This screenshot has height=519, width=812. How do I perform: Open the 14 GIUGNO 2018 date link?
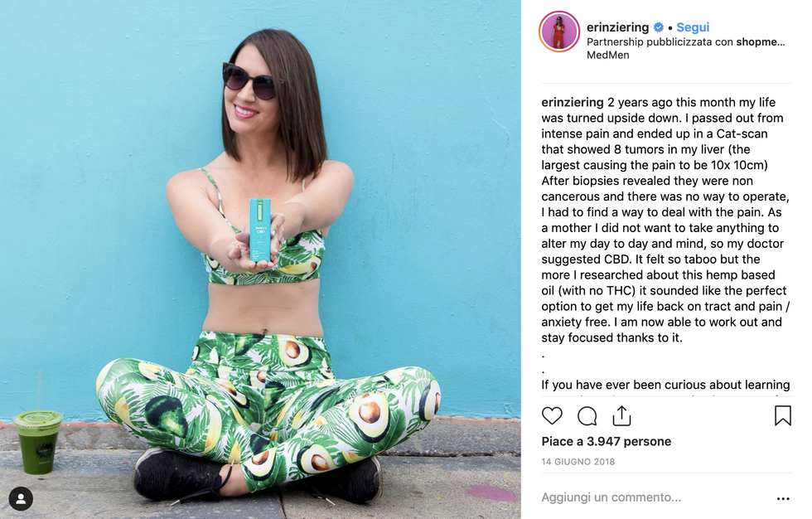(x=578, y=462)
